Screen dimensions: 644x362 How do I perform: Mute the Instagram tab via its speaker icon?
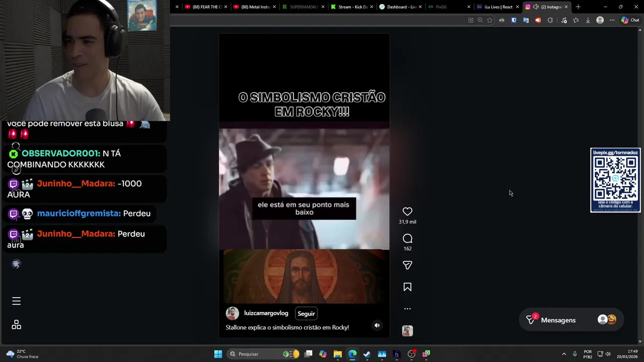536,7
